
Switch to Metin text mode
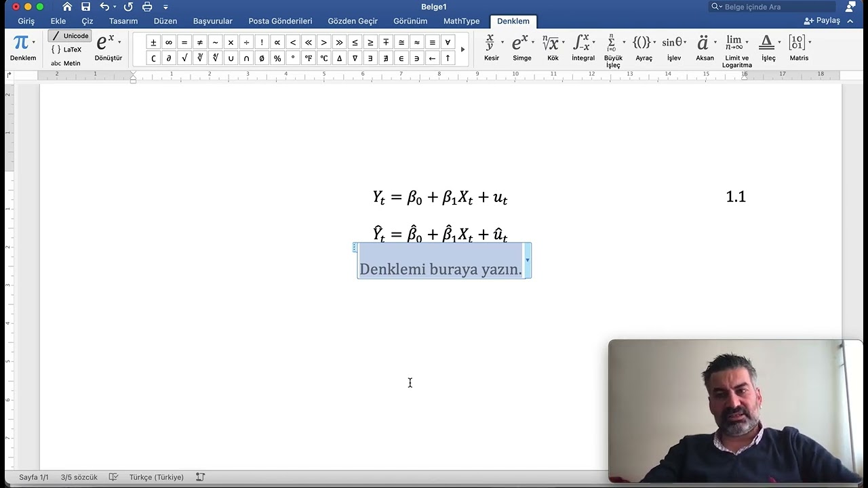point(66,63)
